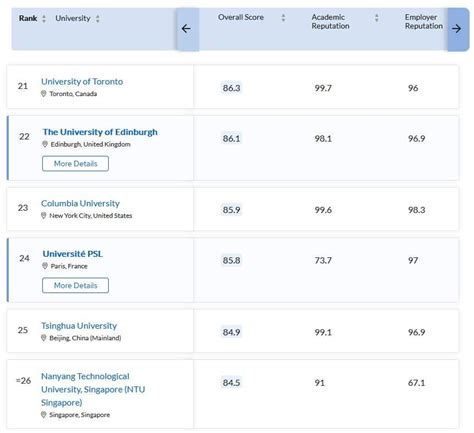Viewport: 474px width, 433px height.
Task: Click employer reputation value 98.3
Action: (x=417, y=210)
